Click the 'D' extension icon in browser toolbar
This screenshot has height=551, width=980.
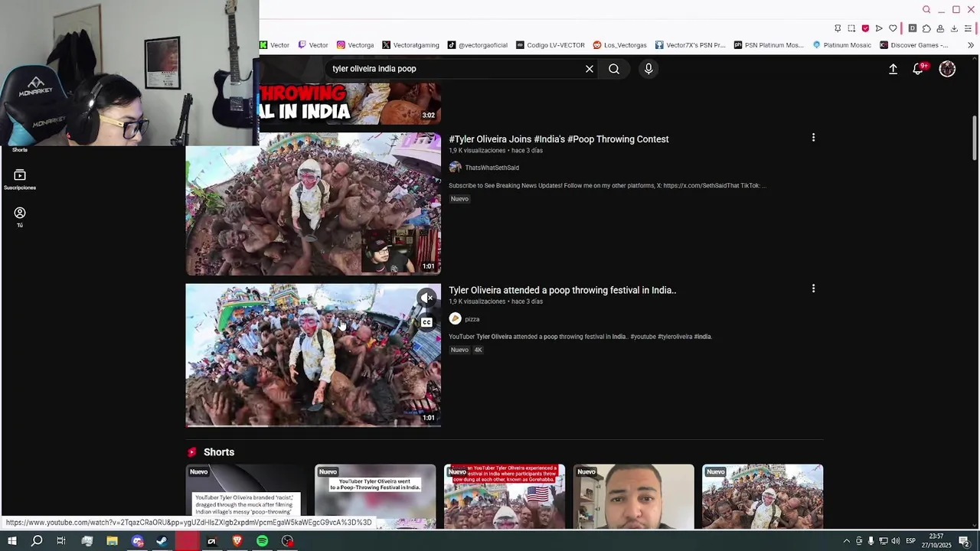pyautogui.click(x=913, y=28)
